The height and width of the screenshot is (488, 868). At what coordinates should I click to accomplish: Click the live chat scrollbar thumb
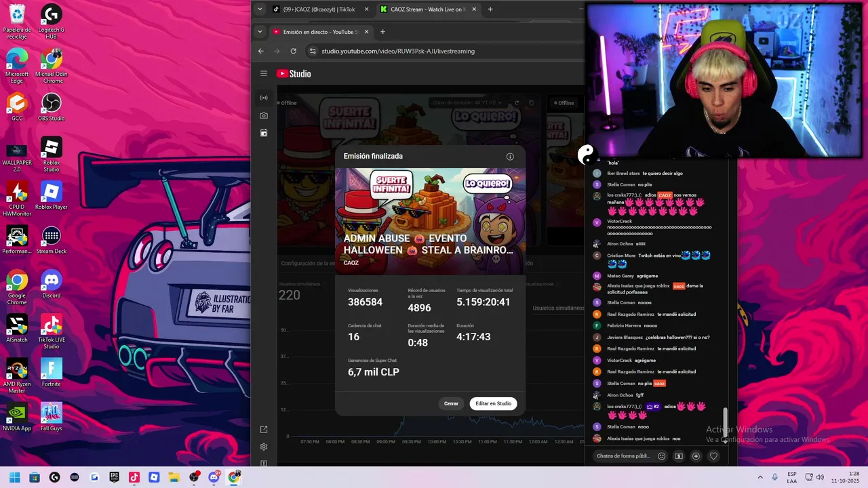[x=725, y=423]
